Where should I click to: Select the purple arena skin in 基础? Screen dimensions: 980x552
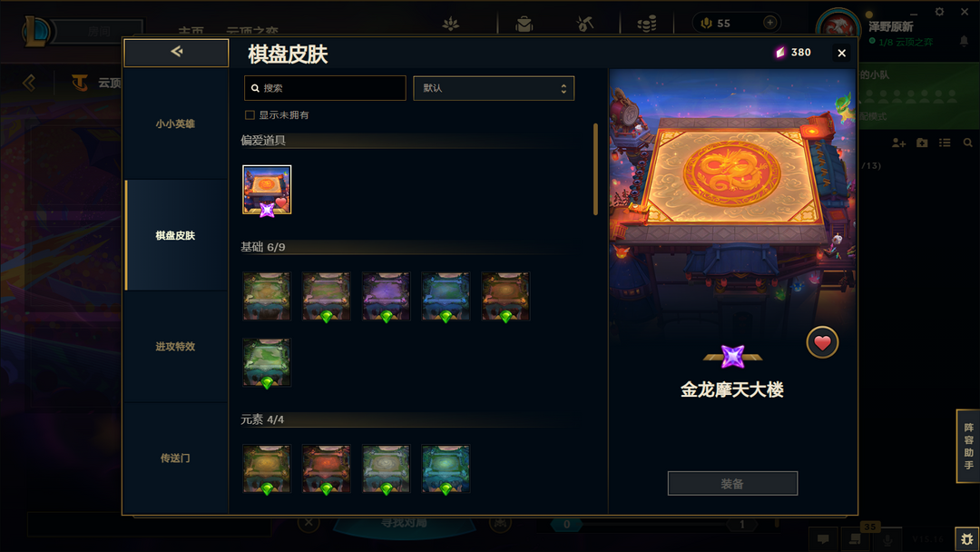click(x=386, y=296)
